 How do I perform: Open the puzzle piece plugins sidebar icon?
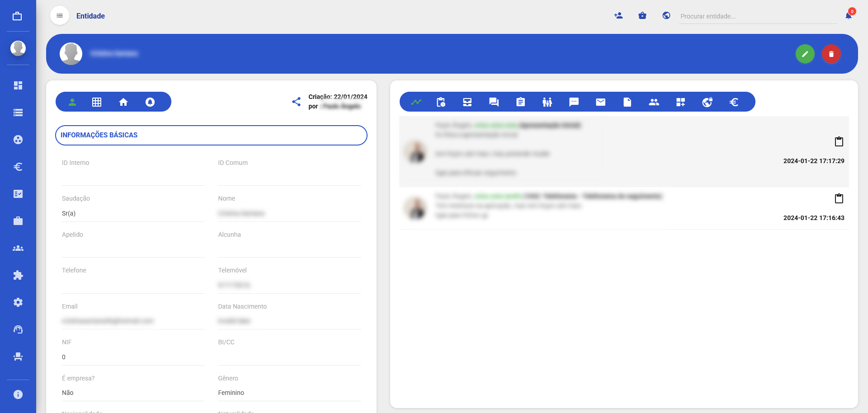pyautogui.click(x=18, y=275)
